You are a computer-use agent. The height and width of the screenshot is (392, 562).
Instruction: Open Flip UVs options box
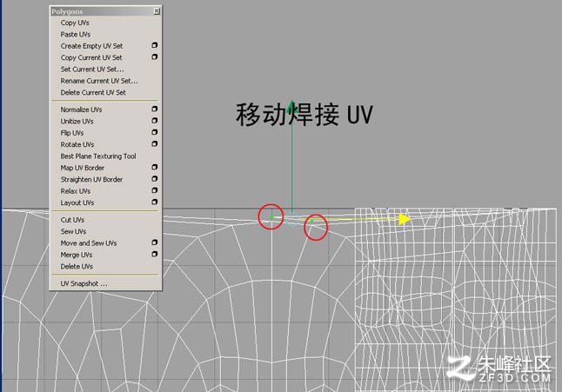click(155, 132)
